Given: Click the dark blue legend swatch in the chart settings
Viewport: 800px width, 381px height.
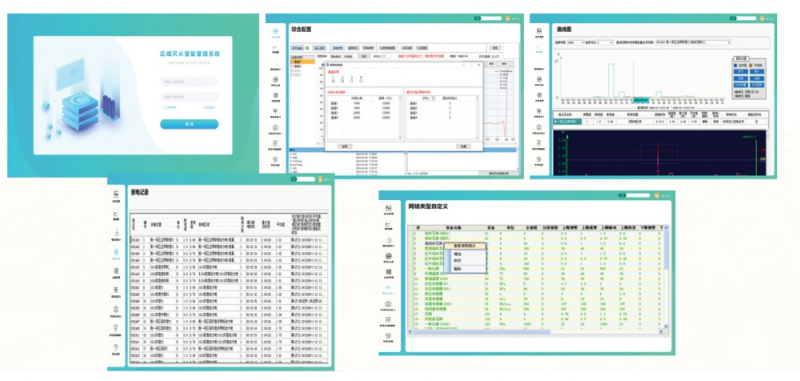Looking at the screenshot, I should point(735,65).
